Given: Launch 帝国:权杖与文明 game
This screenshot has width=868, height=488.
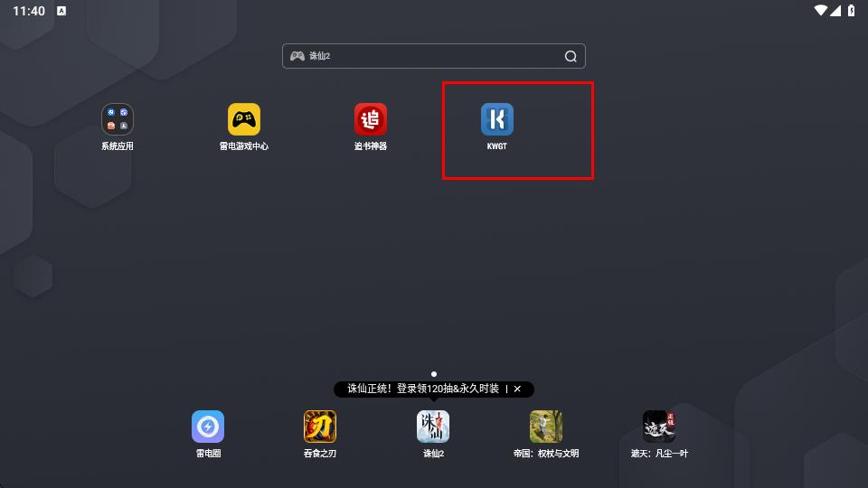Looking at the screenshot, I should click(546, 427).
